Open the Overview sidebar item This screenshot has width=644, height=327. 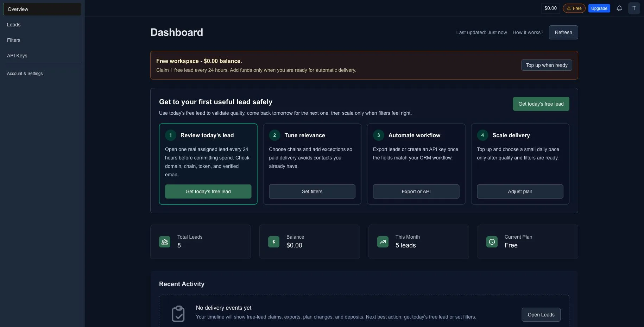coord(42,9)
